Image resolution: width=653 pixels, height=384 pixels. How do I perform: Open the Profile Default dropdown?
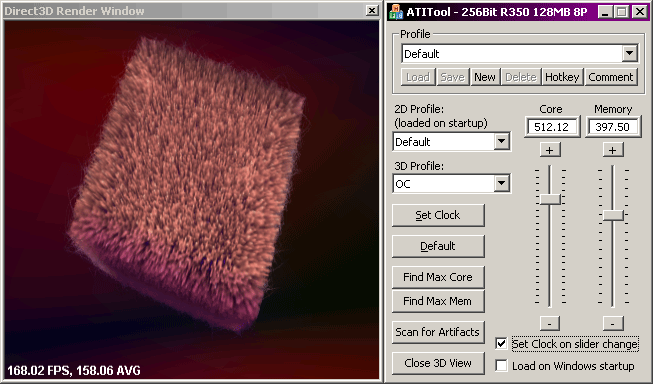pos(629,53)
